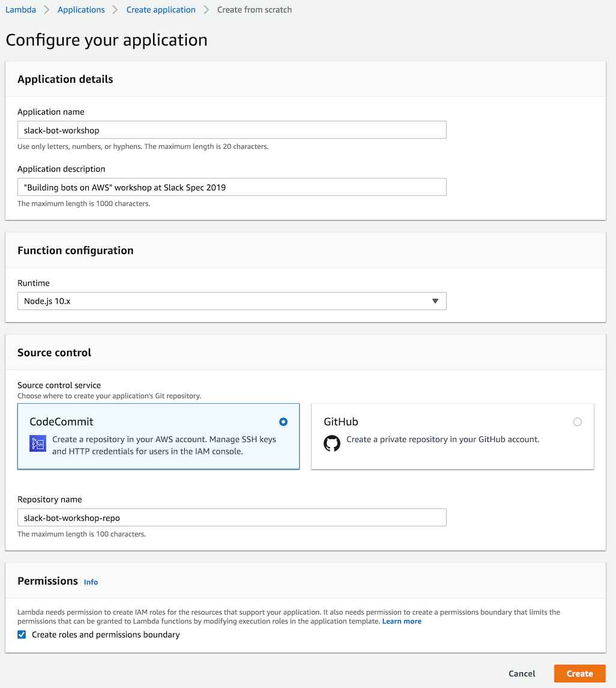Click the 'Manage SSH keys' CodeCommit description

click(164, 445)
